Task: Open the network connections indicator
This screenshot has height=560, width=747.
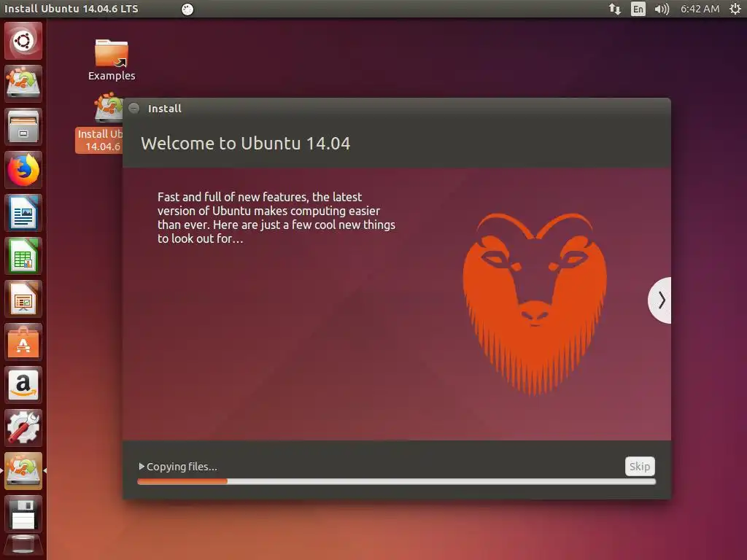Action: point(615,9)
